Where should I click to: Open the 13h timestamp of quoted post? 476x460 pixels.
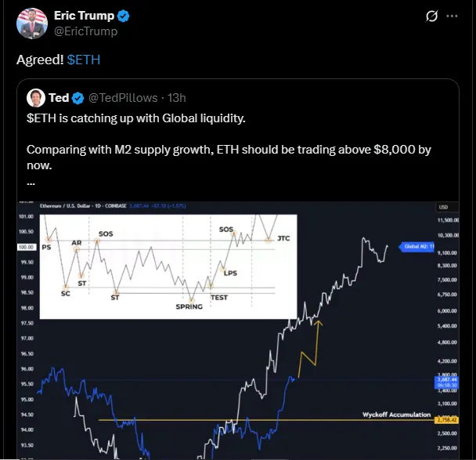click(x=175, y=98)
